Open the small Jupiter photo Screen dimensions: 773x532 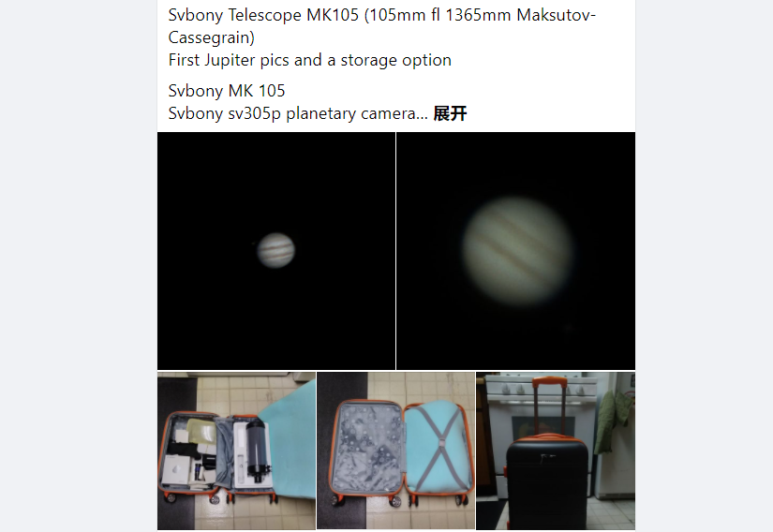click(276, 251)
